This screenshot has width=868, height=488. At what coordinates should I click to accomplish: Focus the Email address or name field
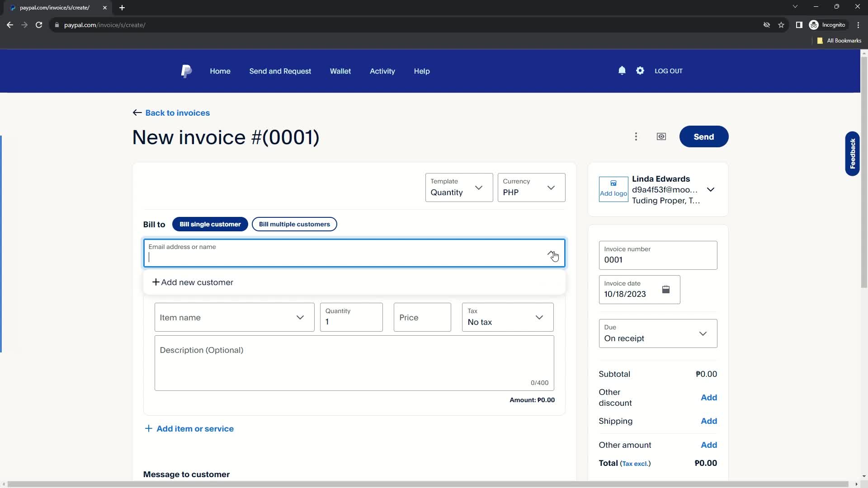click(x=354, y=253)
